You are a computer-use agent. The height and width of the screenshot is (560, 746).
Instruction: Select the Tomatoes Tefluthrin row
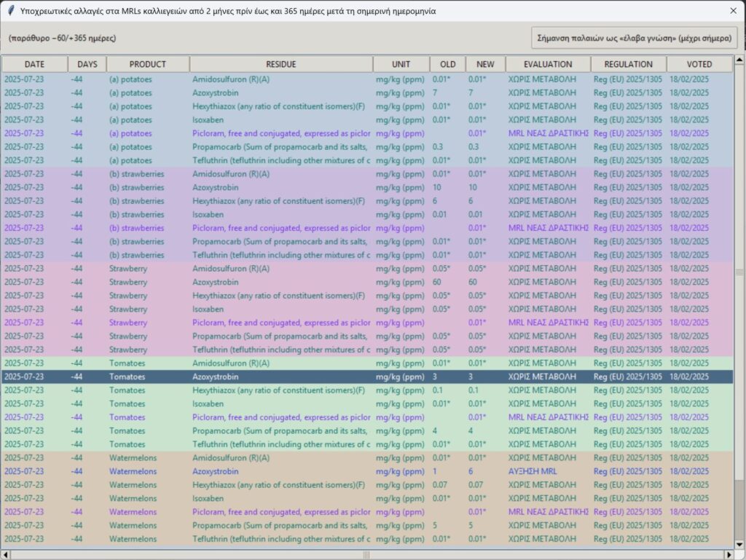(367, 444)
